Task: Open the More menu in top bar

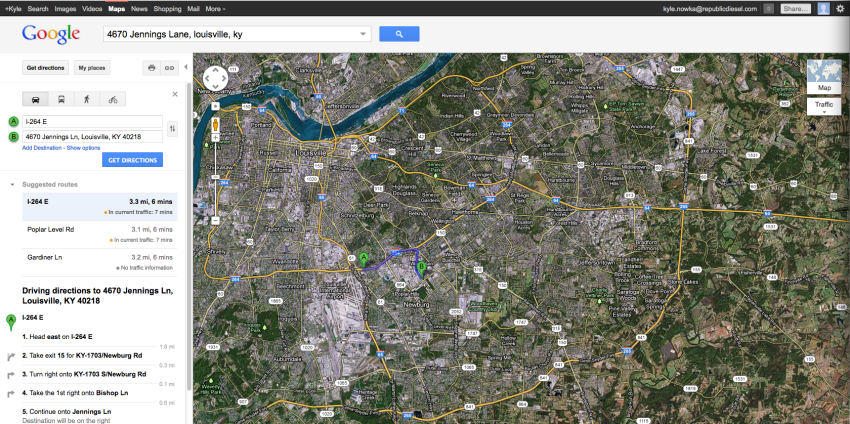Action: [x=215, y=8]
